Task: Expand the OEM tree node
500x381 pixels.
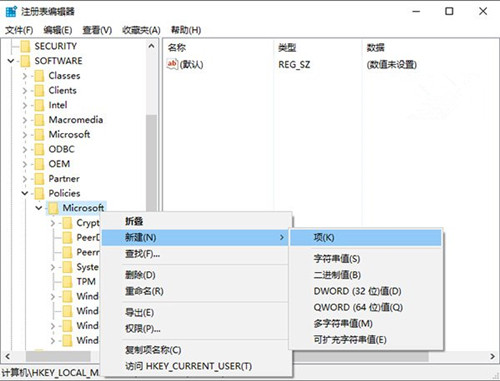Action: pyautogui.click(x=25, y=164)
